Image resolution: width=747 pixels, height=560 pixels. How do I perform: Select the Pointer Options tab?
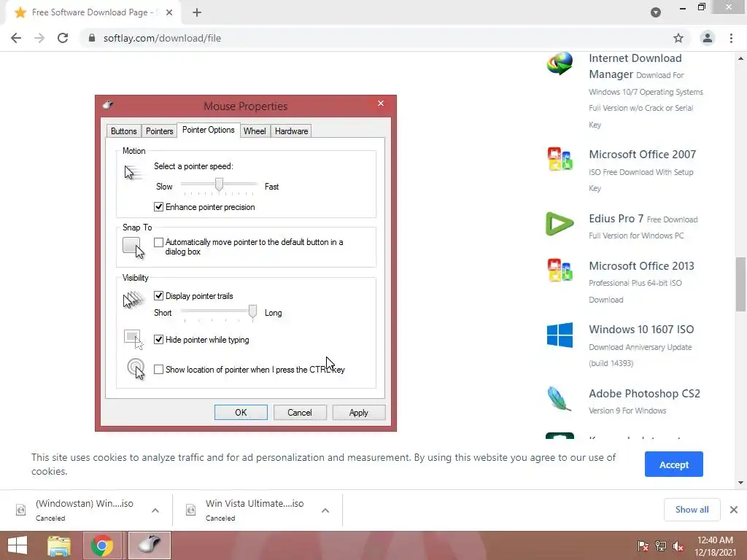click(x=208, y=130)
